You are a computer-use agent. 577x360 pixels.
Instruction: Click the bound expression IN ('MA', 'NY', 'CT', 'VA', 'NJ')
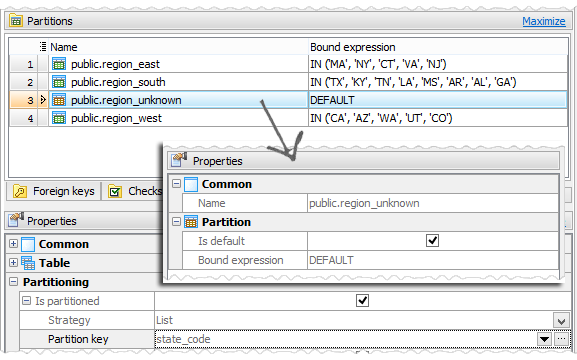(378, 64)
